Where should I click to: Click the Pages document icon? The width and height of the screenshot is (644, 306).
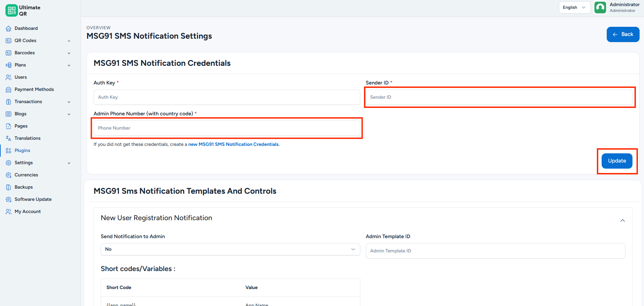click(x=8, y=126)
